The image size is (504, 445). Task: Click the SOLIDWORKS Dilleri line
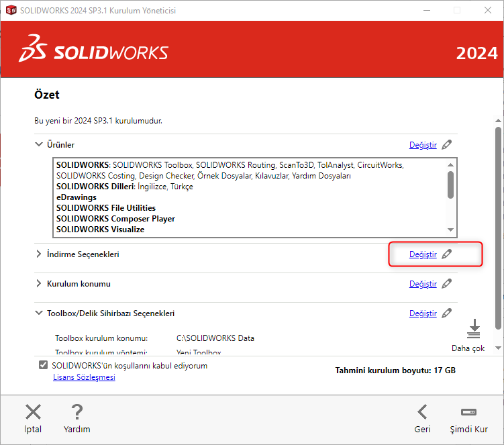[124, 187]
